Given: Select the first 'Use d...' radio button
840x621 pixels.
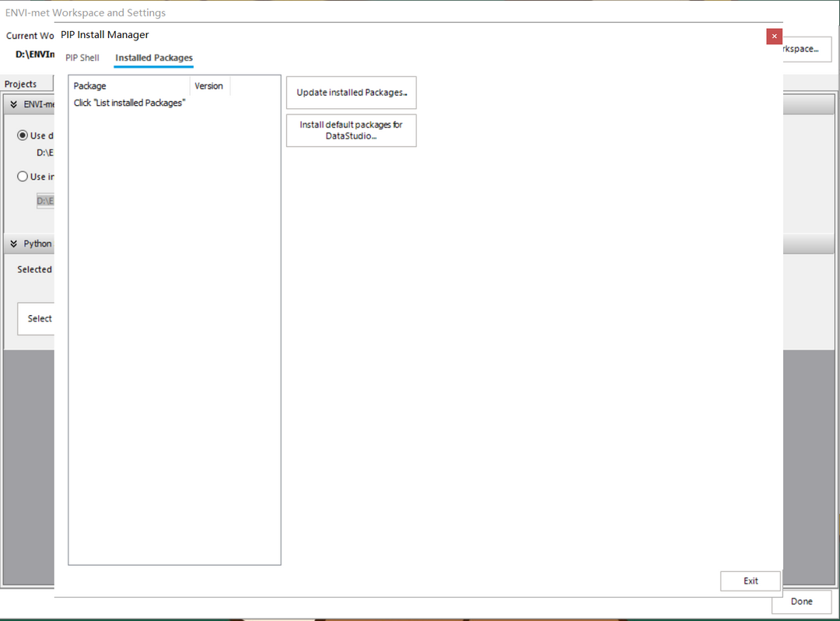Looking at the screenshot, I should 23,135.
